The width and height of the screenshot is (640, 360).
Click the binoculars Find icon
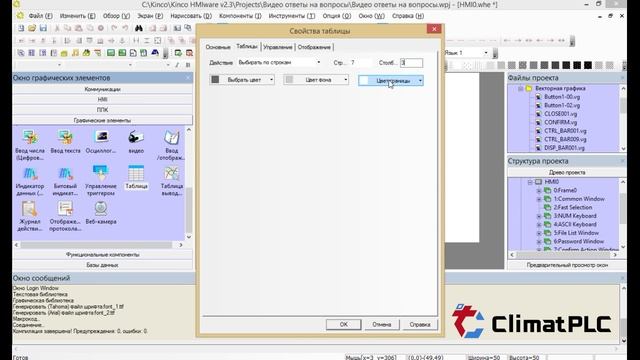tap(139, 28)
